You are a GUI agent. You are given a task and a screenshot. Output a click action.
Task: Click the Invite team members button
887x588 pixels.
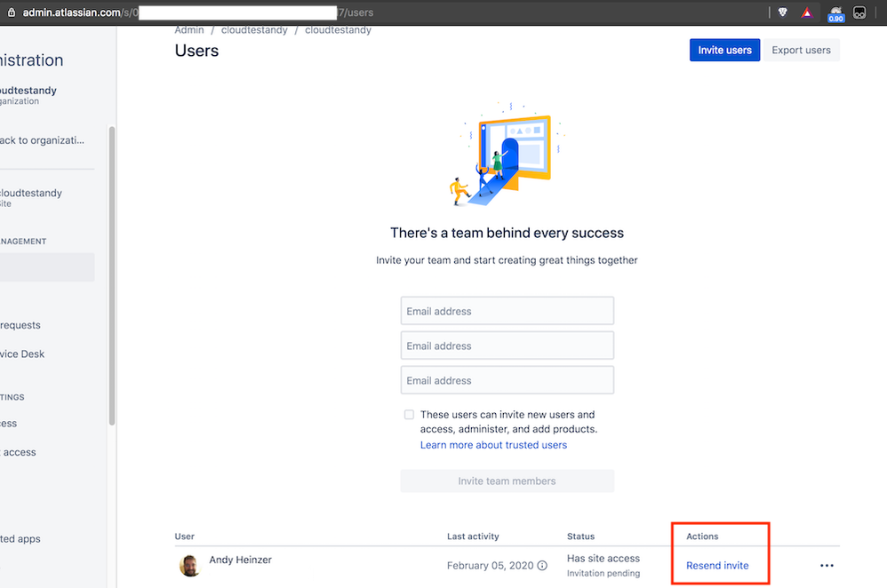(x=507, y=481)
